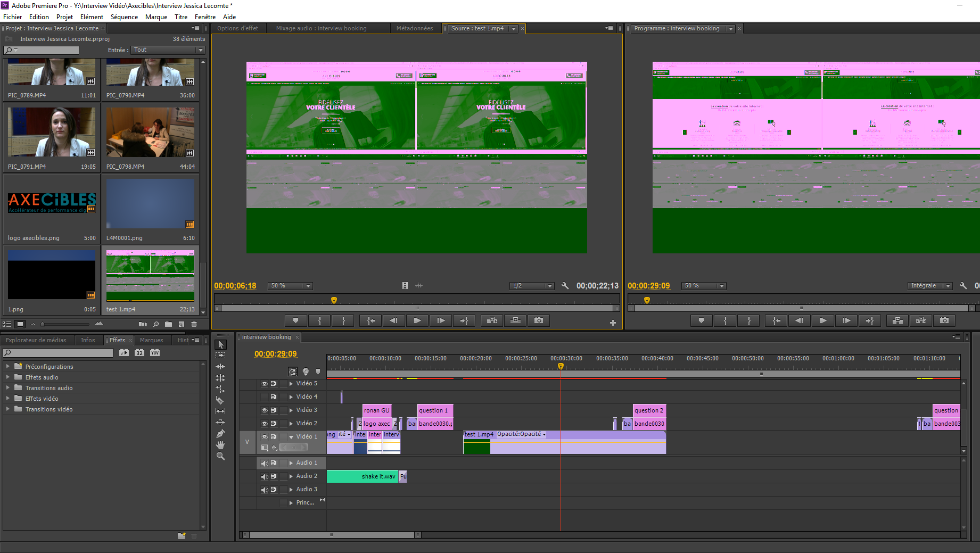This screenshot has height=553, width=980.
Task: Open Source monitor 50 % zoom dropdown
Action: (290, 286)
